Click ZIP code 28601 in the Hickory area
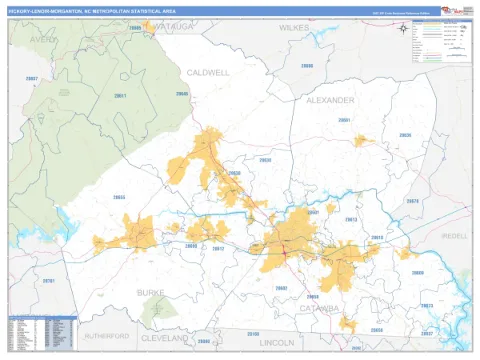This screenshot has height=360, width=480. (x=313, y=212)
